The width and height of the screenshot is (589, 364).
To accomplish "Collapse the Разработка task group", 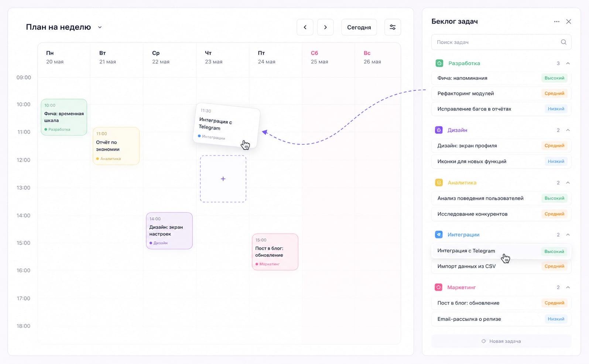I will click(x=568, y=63).
